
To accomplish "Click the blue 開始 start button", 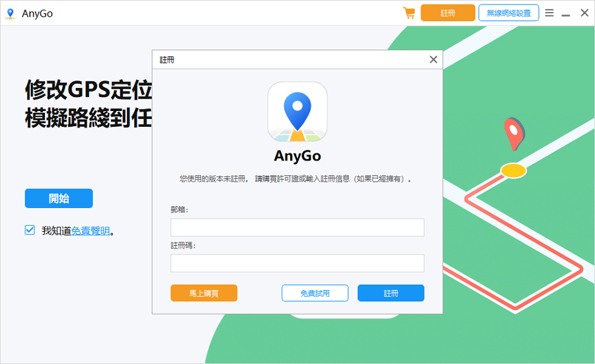I will (59, 198).
